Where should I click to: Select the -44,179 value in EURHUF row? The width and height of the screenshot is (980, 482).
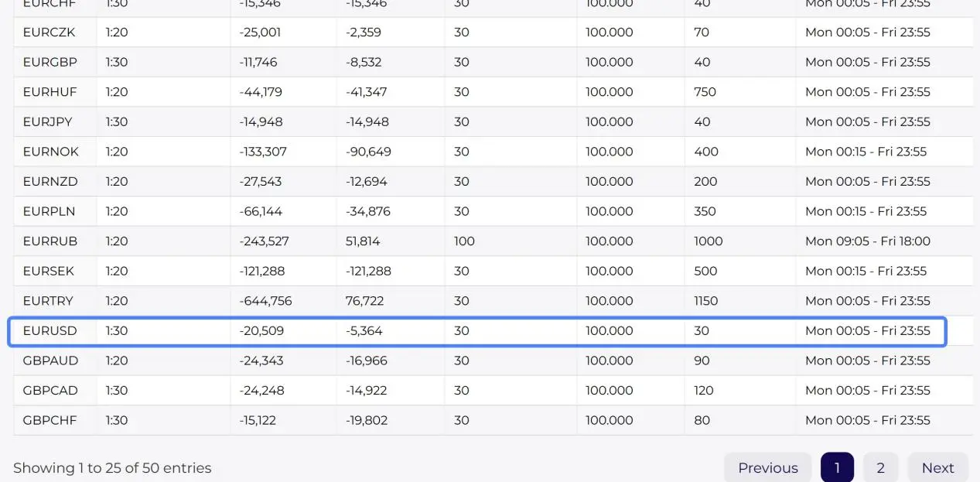(x=261, y=92)
